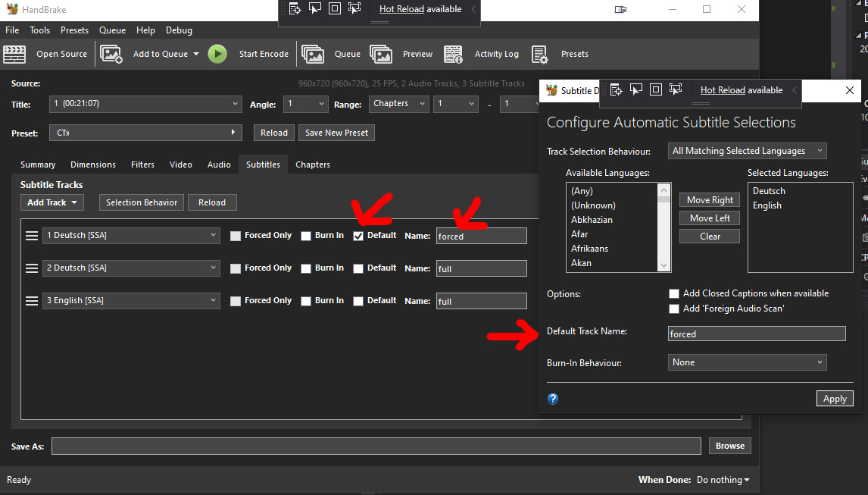
Task: Open the CTx preset selector
Action: tap(145, 133)
